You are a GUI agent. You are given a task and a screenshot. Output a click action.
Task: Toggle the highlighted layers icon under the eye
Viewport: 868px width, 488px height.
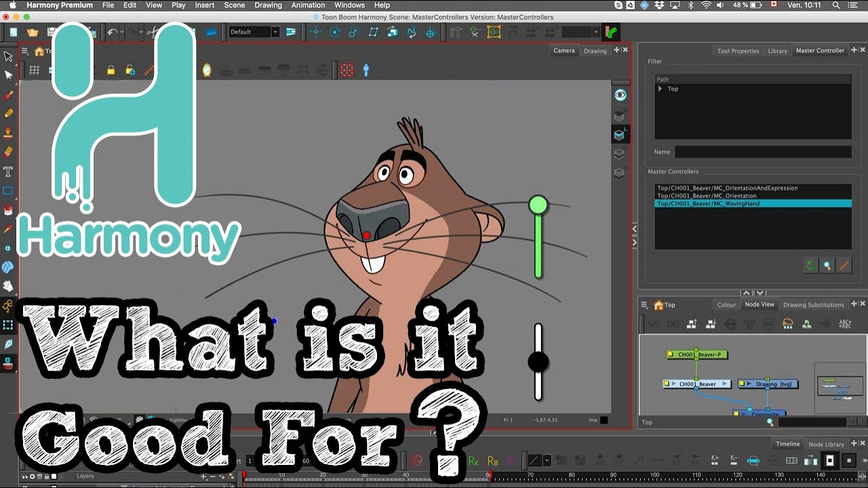tap(619, 135)
